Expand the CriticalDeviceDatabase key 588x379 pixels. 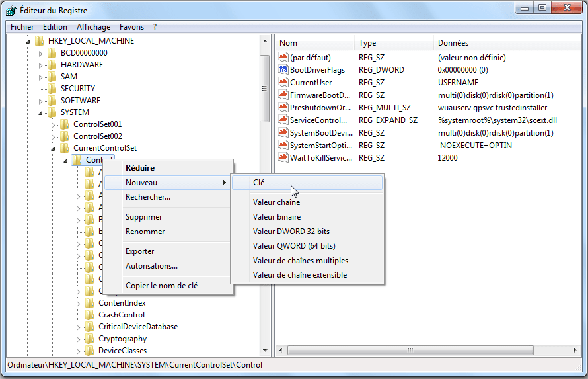pyautogui.click(x=78, y=327)
